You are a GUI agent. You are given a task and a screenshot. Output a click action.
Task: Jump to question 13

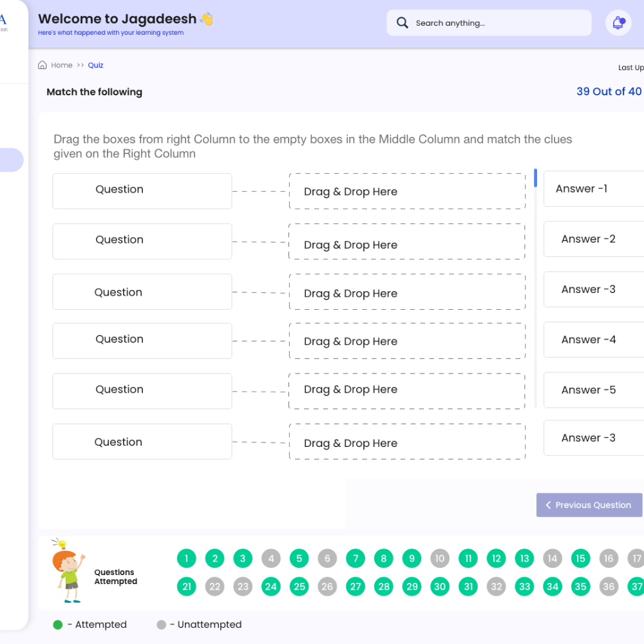524,558
